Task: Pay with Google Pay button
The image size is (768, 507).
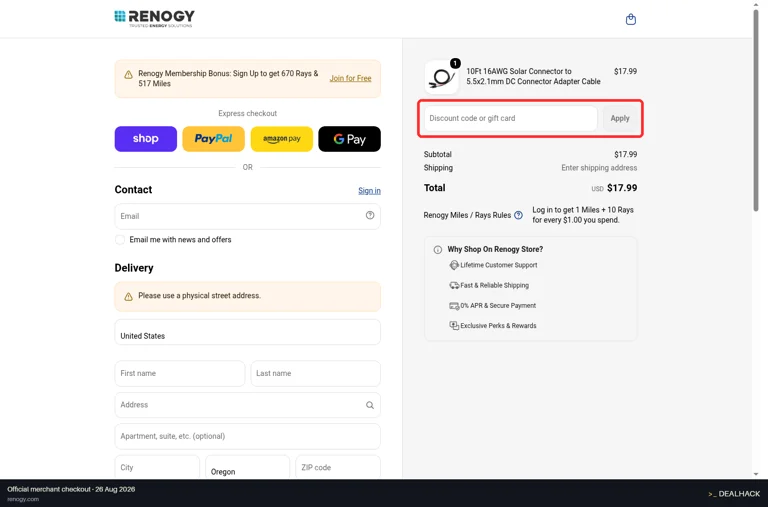Action: (x=349, y=139)
